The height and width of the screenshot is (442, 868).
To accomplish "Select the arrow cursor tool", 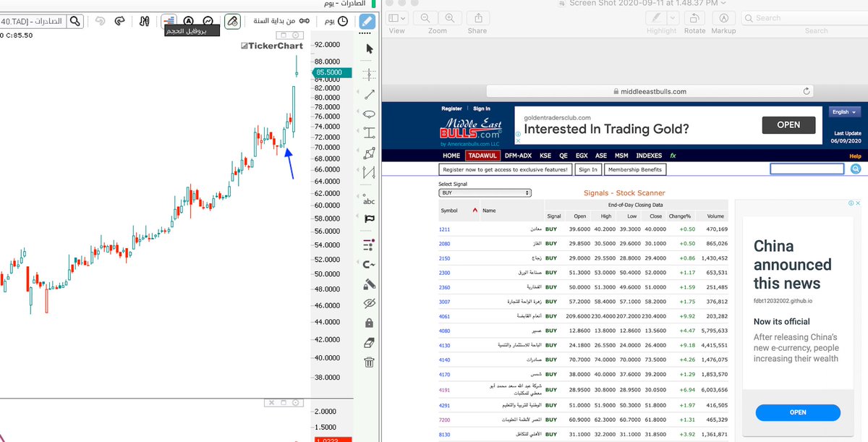I will pyautogui.click(x=370, y=48).
